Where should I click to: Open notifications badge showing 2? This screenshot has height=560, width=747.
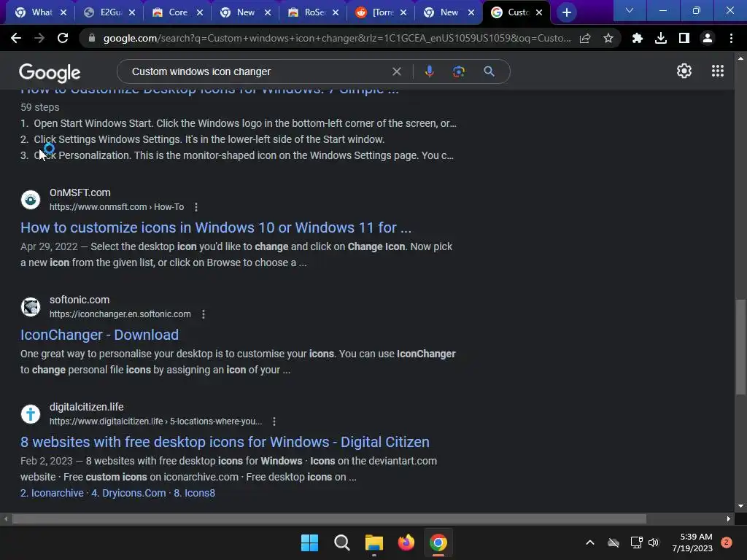click(727, 542)
